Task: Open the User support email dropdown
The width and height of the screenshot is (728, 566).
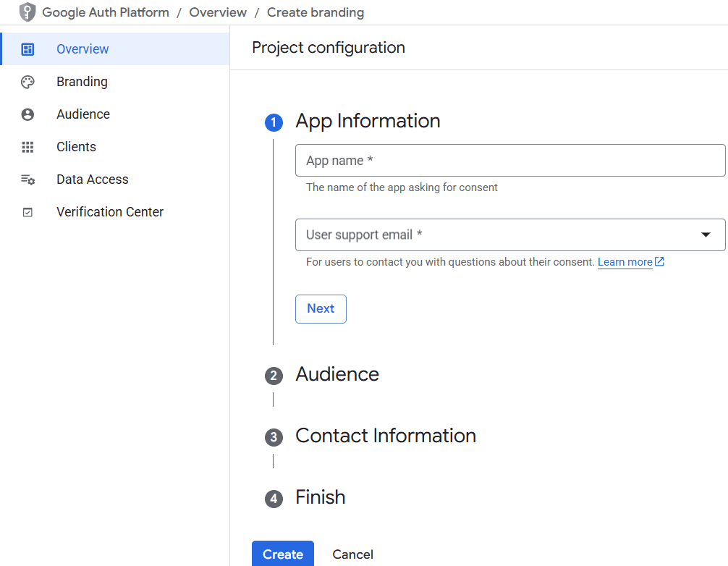Action: pyautogui.click(x=704, y=235)
